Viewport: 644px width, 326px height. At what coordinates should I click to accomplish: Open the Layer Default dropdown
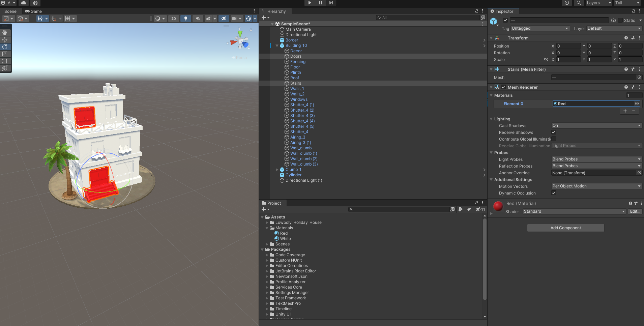click(x=614, y=28)
